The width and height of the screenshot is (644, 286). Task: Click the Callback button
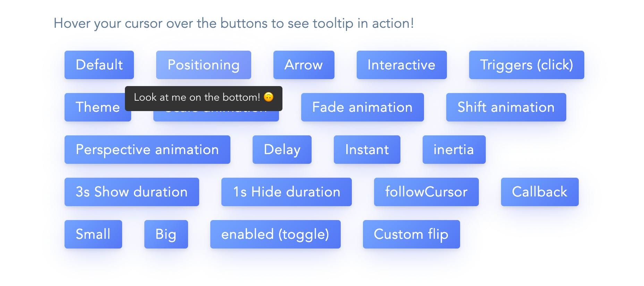click(x=540, y=192)
